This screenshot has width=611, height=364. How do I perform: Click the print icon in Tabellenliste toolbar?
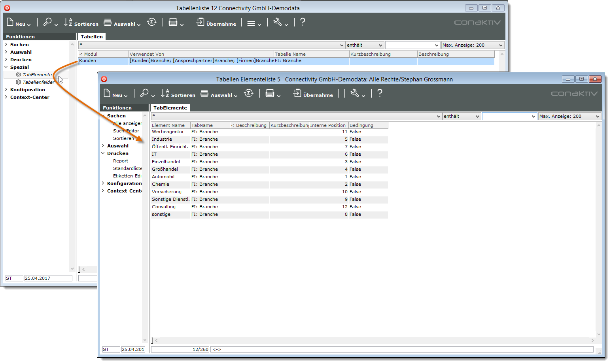[173, 23]
